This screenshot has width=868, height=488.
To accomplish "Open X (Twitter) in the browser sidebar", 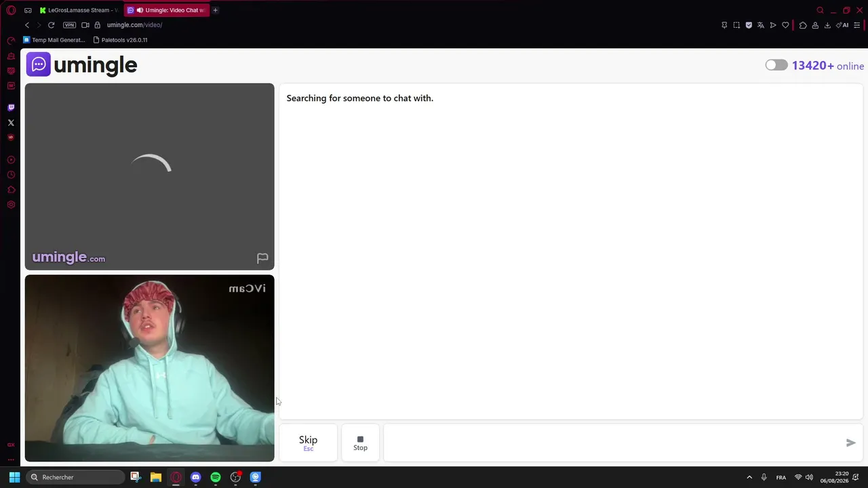I will coord(11,123).
